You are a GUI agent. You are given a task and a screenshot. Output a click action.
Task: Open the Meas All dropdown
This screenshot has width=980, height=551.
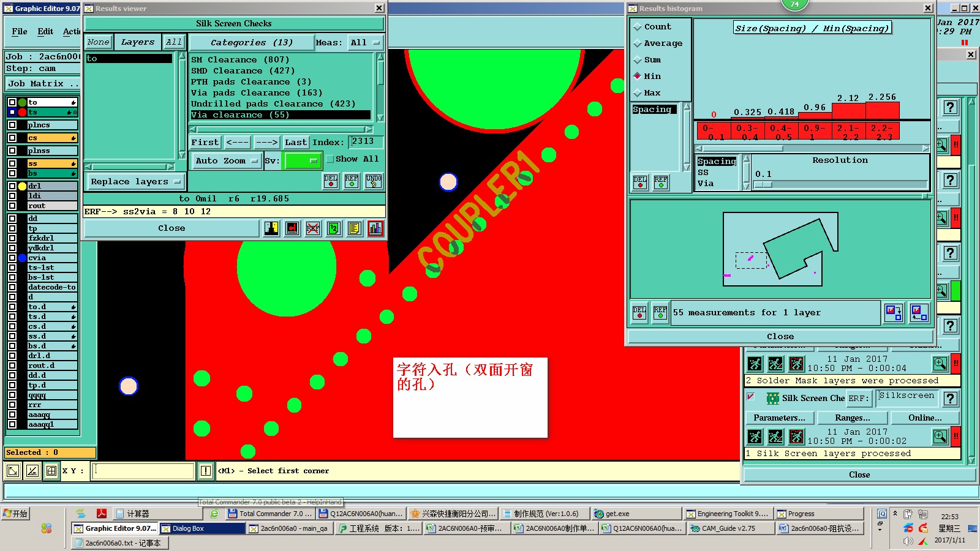pos(365,42)
